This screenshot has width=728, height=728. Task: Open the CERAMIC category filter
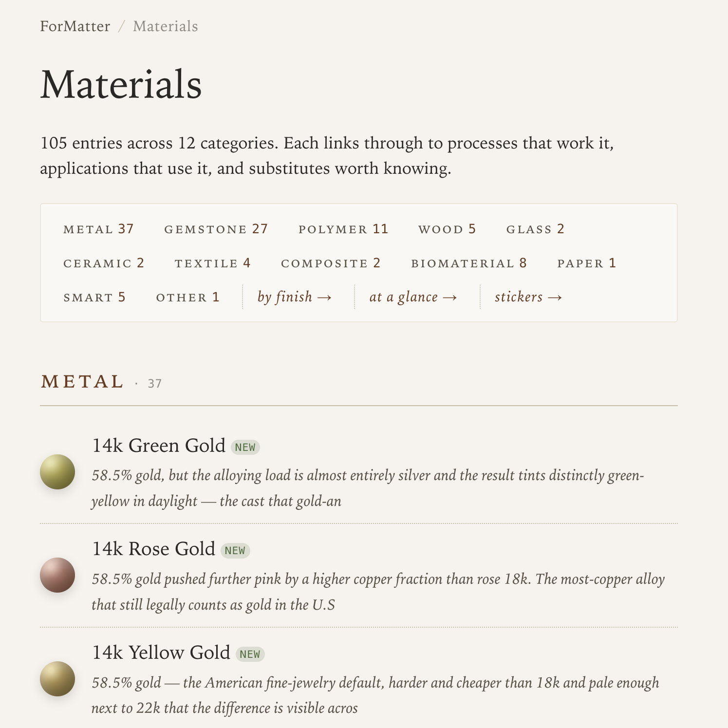[x=104, y=263]
